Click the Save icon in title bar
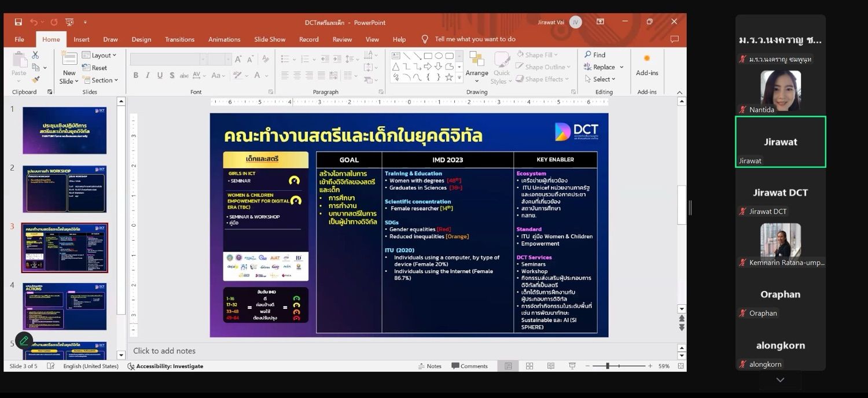868x398 pixels. tap(19, 22)
